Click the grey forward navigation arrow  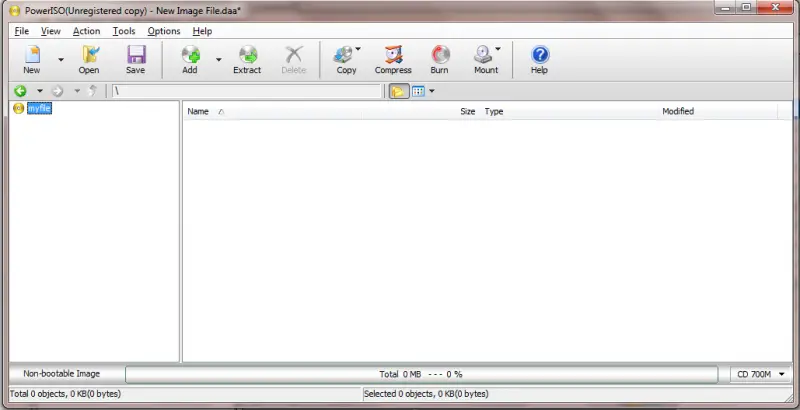coord(58,91)
